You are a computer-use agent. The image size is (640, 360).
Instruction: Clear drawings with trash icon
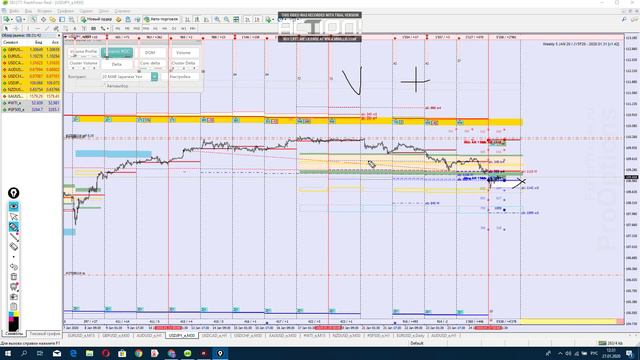13,276
